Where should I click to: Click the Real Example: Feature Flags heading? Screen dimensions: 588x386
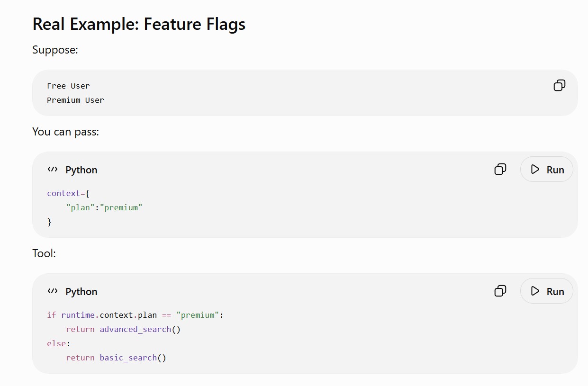139,24
